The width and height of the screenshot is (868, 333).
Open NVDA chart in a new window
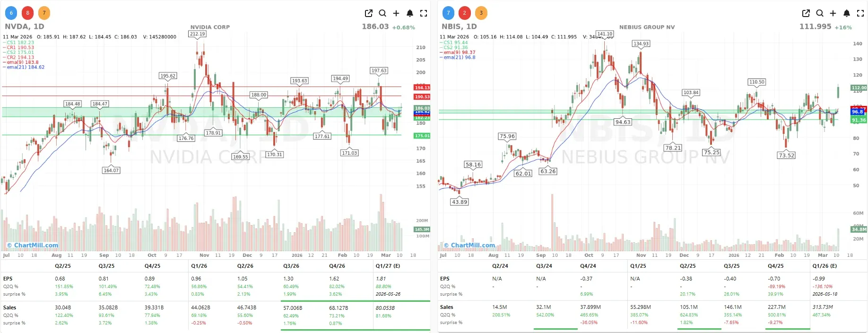(x=369, y=13)
